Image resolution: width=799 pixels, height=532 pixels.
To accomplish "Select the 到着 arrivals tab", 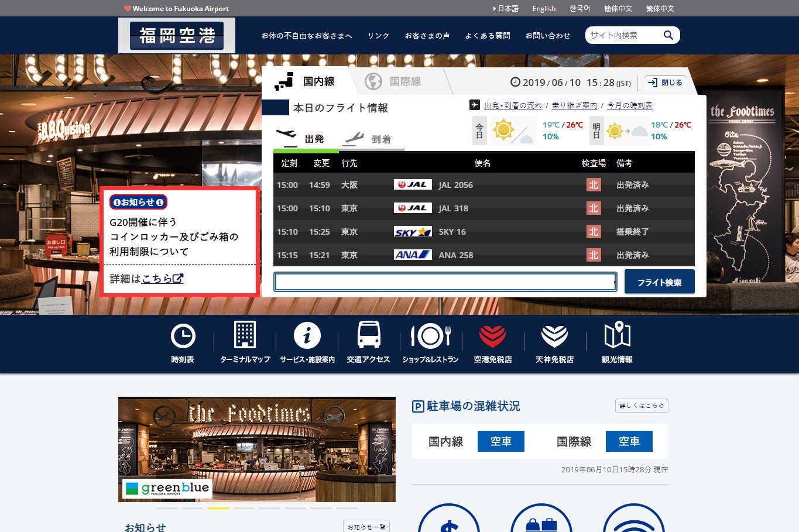I will coord(372,139).
